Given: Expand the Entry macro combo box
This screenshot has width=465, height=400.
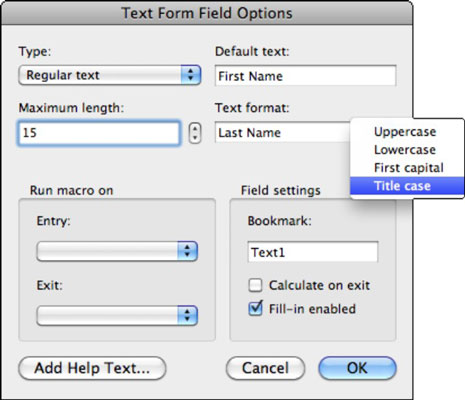Looking at the screenshot, I should (x=117, y=251).
